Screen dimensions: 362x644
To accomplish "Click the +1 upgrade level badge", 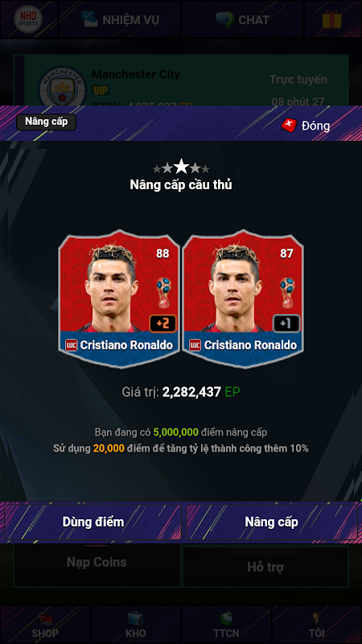I will click(x=286, y=324).
